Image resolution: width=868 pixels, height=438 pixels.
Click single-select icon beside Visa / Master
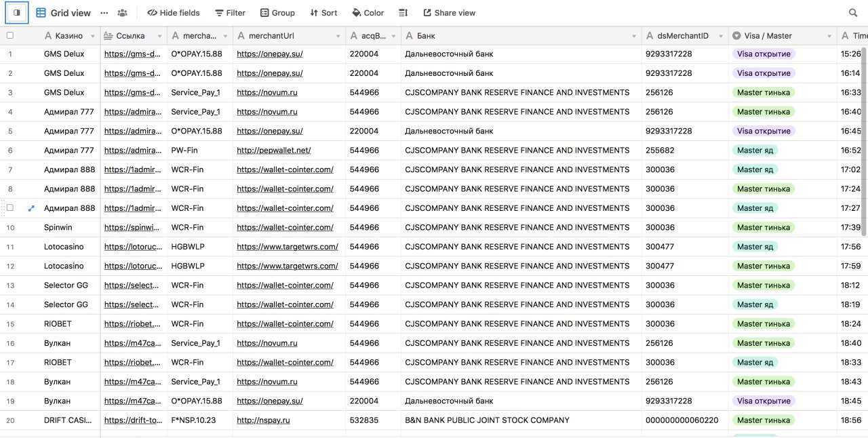(737, 36)
